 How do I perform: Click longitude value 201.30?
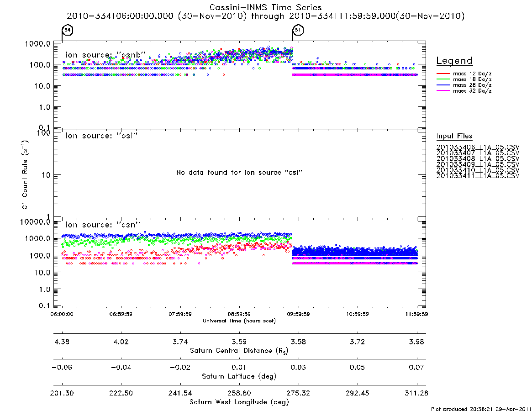[62, 393]
